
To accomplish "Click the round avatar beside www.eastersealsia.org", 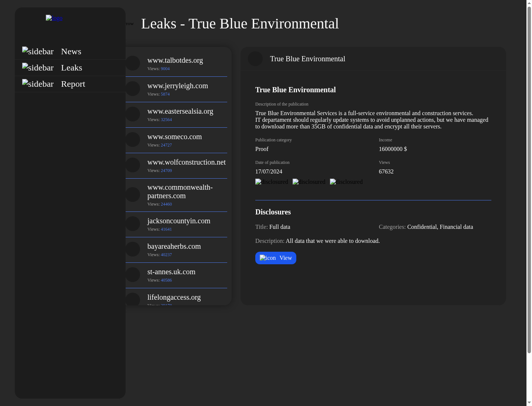I will click(x=133, y=114).
